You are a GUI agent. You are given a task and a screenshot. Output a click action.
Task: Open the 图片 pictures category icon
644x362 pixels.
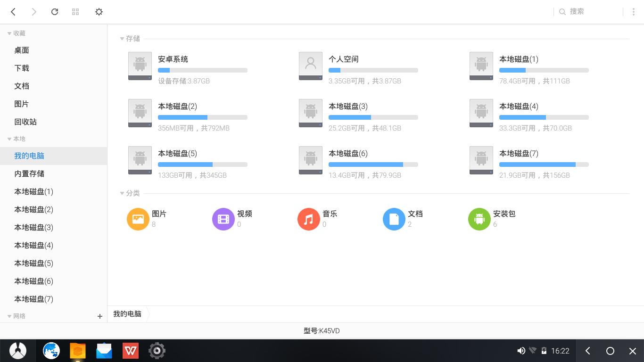(138, 219)
